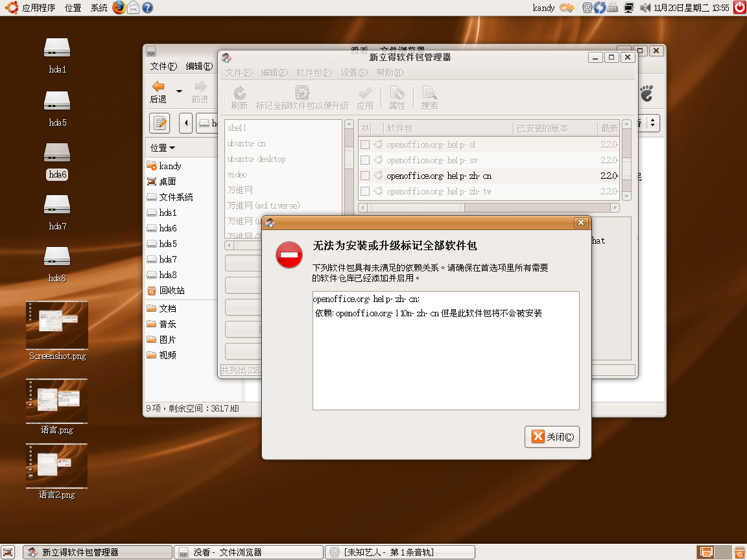Open file browser 编辑(E) menu
Image resolution: width=747 pixels, height=560 pixels.
[x=199, y=66]
